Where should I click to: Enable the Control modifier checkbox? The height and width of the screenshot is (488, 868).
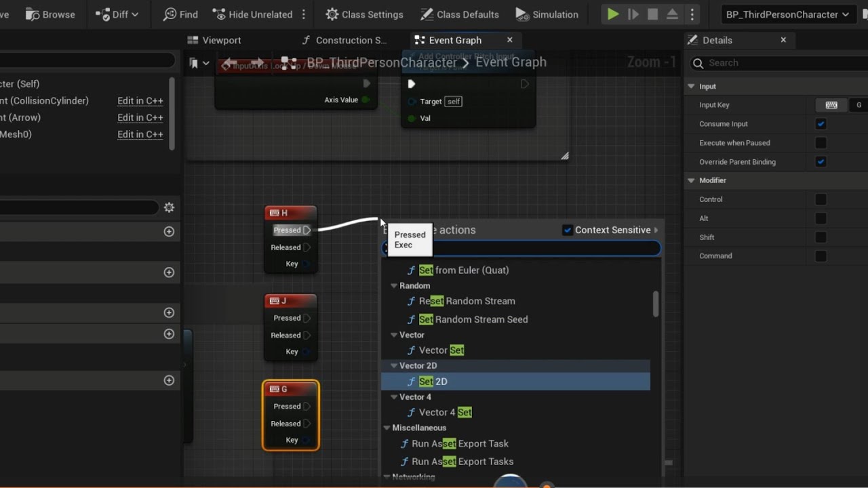(821, 199)
